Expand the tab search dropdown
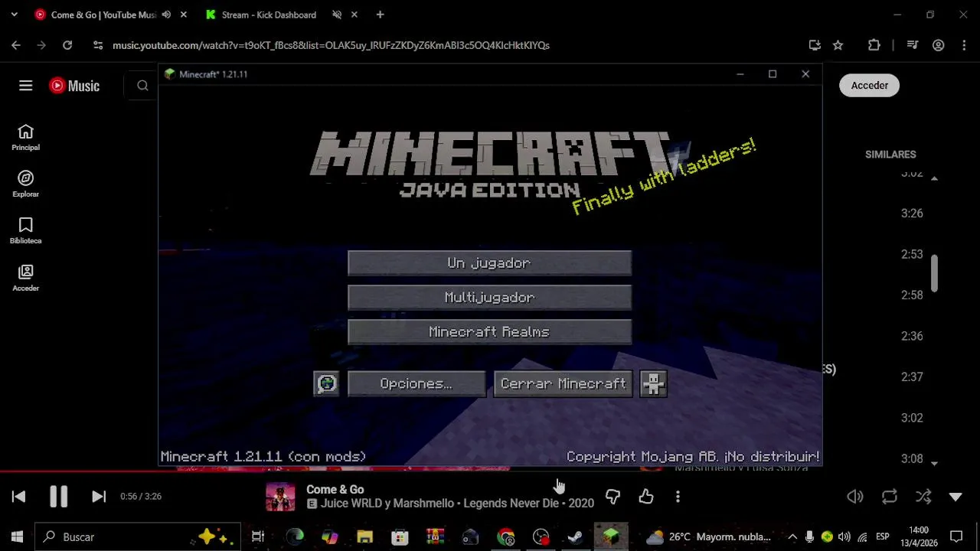The height and width of the screenshot is (551, 980). coord(14,15)
